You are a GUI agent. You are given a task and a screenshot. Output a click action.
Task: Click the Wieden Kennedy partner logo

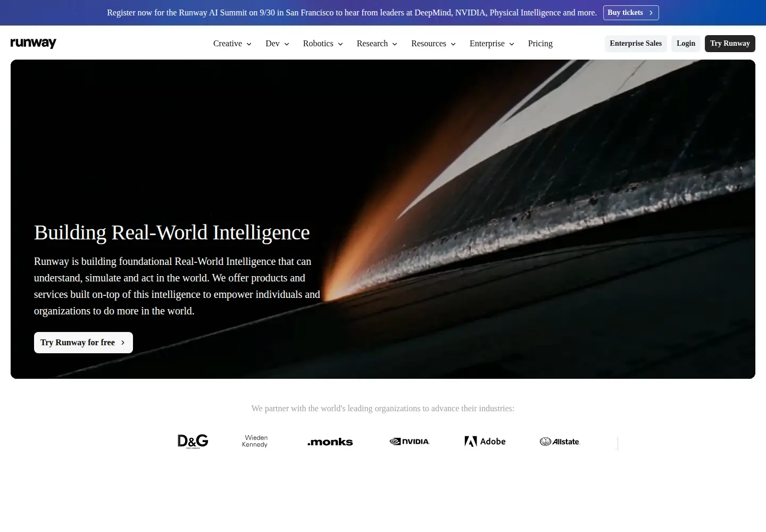tap(255, 441)
